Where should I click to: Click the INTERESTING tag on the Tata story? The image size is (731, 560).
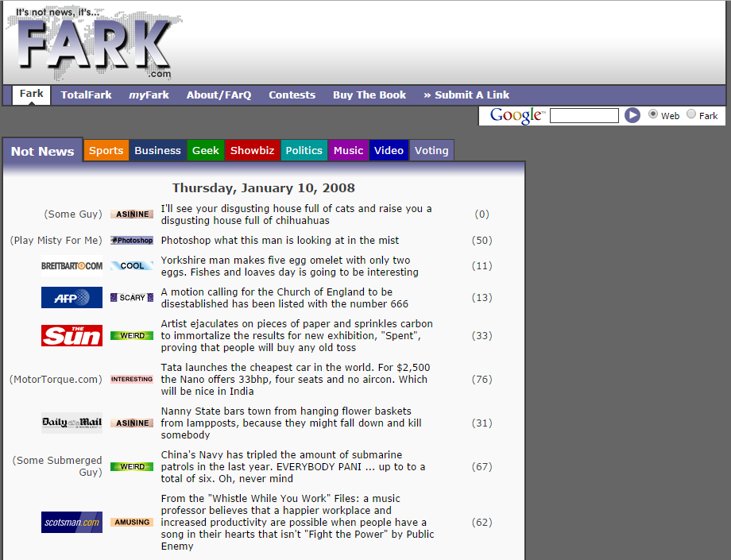pyautogui.click(x=131, y=379)
